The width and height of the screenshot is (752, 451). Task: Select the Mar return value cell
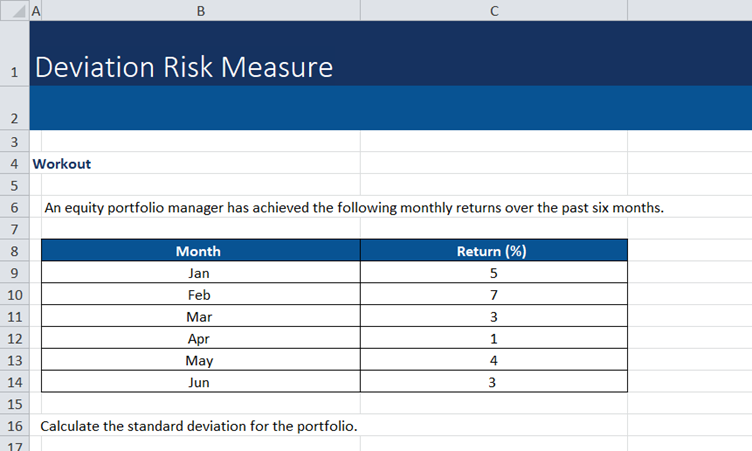(493, 317)
